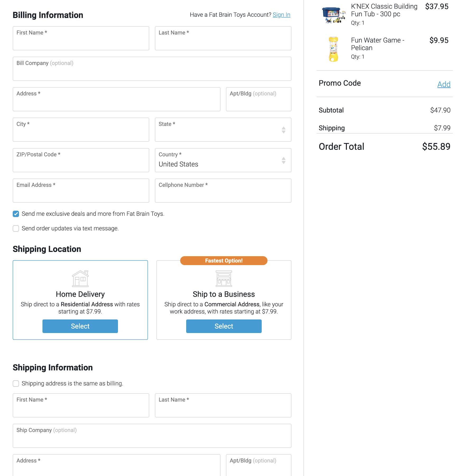Viewport: 465px width, 476px height.
Task: Click the Cellphone Number field
Action: click(x=223, y=191)
